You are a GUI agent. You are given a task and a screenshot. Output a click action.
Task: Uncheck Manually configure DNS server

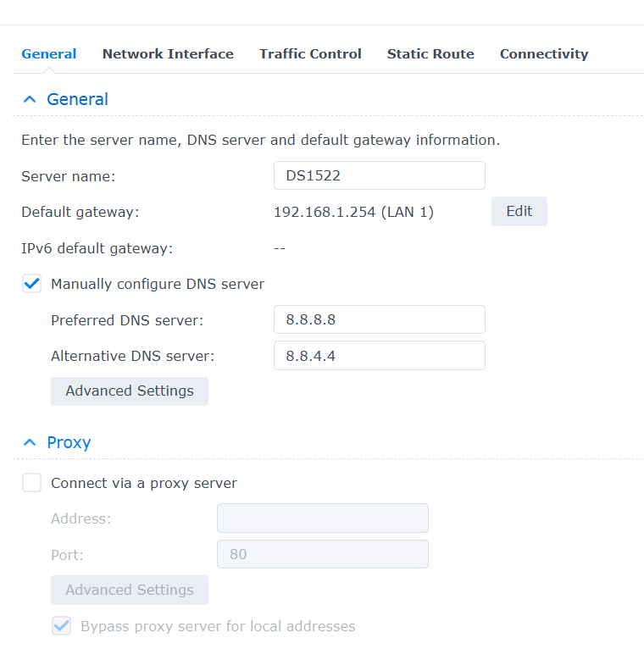31,284
